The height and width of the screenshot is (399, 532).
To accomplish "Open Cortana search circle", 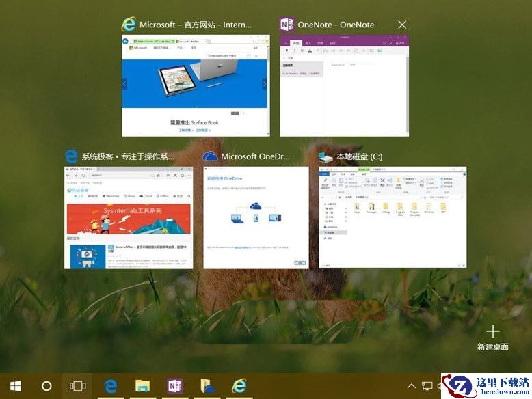I will 46,386.
